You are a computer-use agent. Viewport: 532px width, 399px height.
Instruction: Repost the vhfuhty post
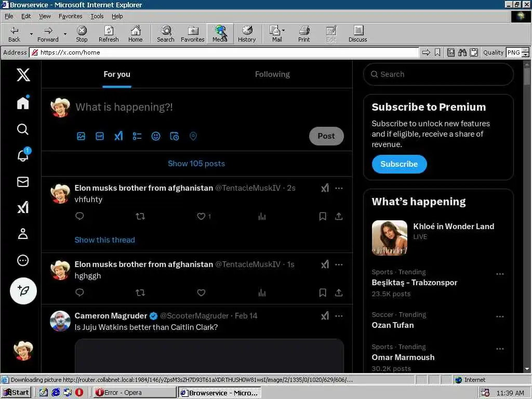tap(140, 217)
